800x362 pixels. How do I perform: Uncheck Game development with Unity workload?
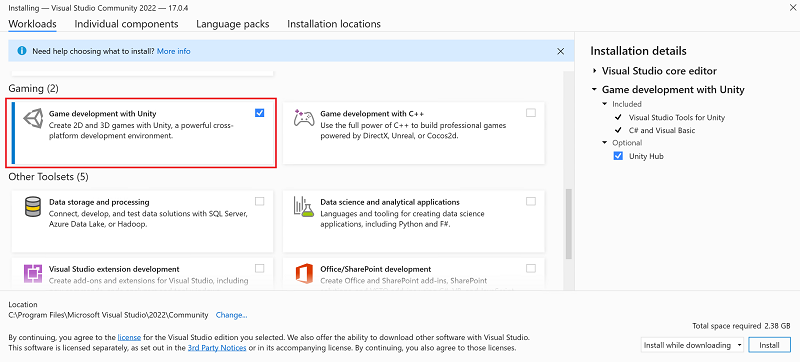260,113
